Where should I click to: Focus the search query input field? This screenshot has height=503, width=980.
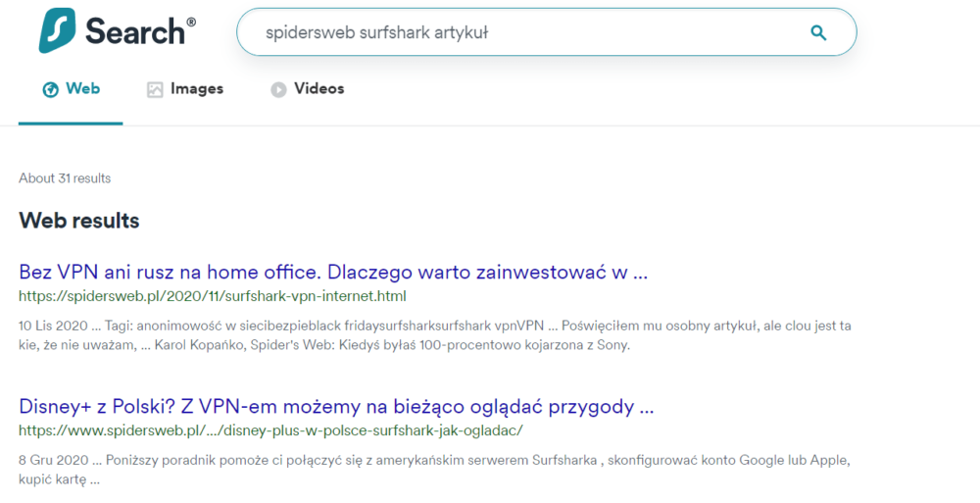pyautogui.click(x=546, y=32)
